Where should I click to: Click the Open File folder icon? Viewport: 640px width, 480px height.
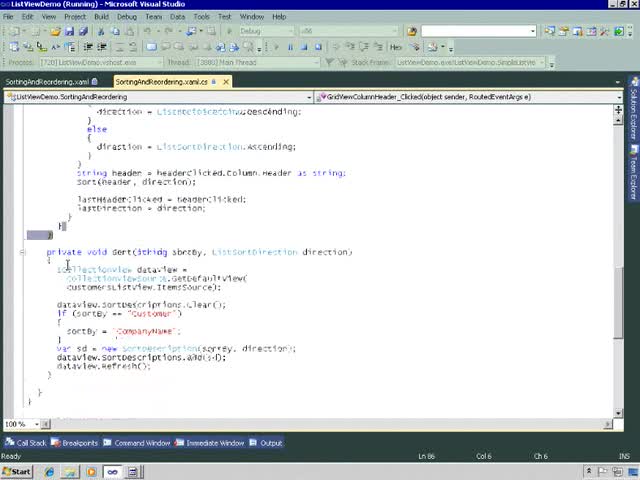pyautogui.click(x=55, y=31)
